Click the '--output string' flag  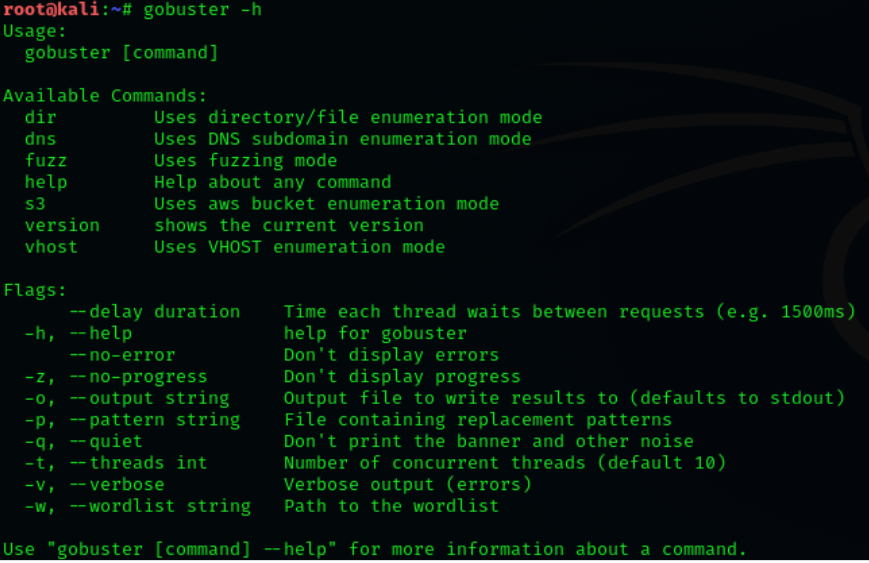click(x=154, y=398)
